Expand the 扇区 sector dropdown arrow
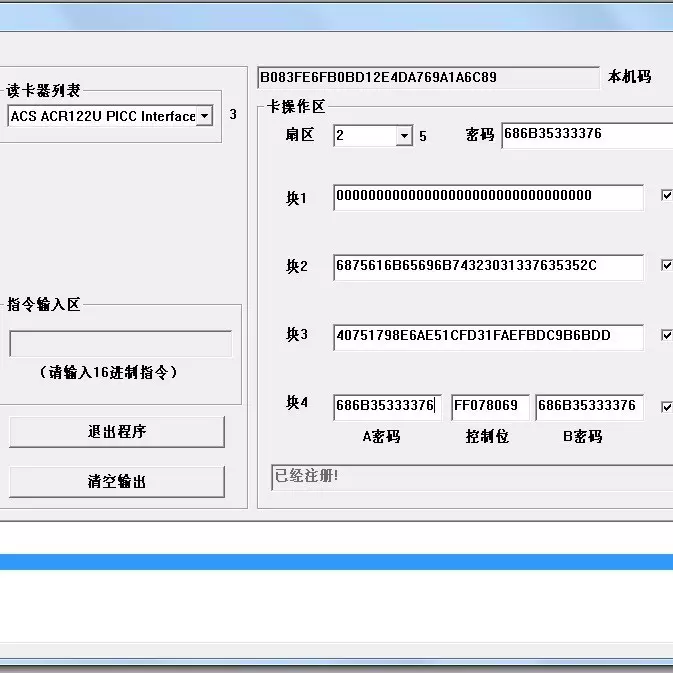The height and width of the screenshot is (673, 673). point(404,136)
